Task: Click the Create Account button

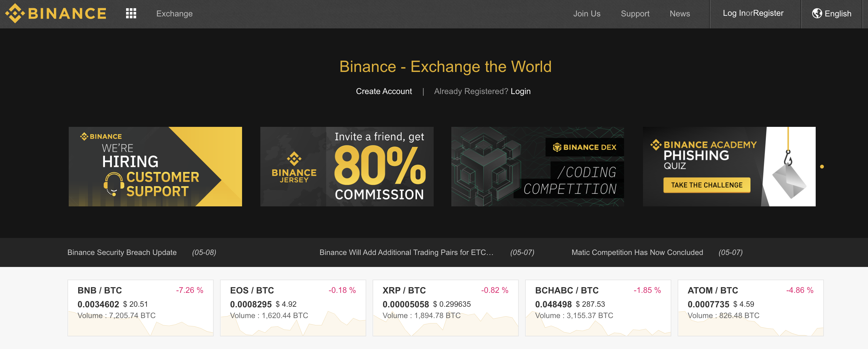Action: tap(383, 92)
